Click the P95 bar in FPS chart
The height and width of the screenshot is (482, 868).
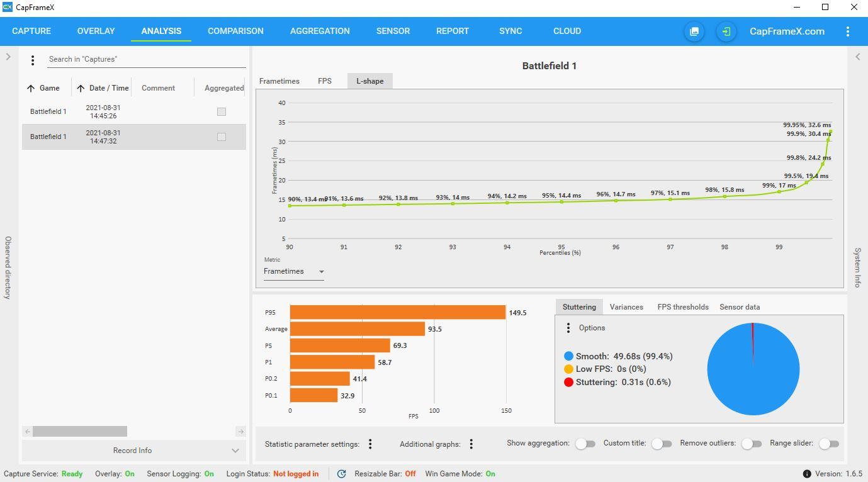click(398, 312)
